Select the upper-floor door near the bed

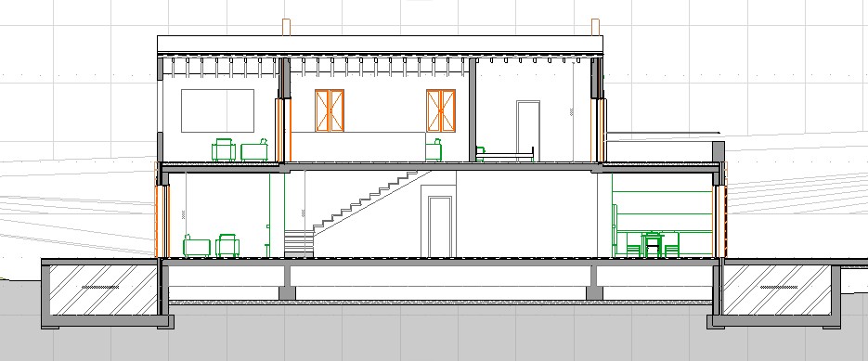(x=528, y=131)
